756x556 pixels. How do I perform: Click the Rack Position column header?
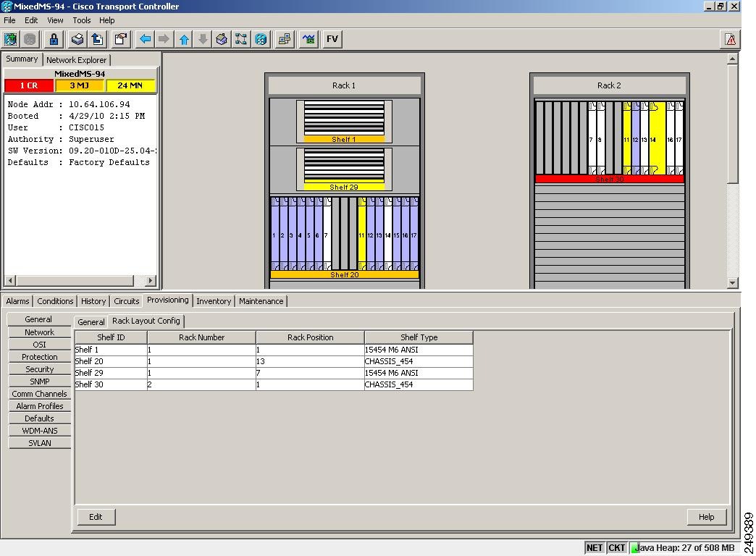pyautogui.click(x=310, y=337)
